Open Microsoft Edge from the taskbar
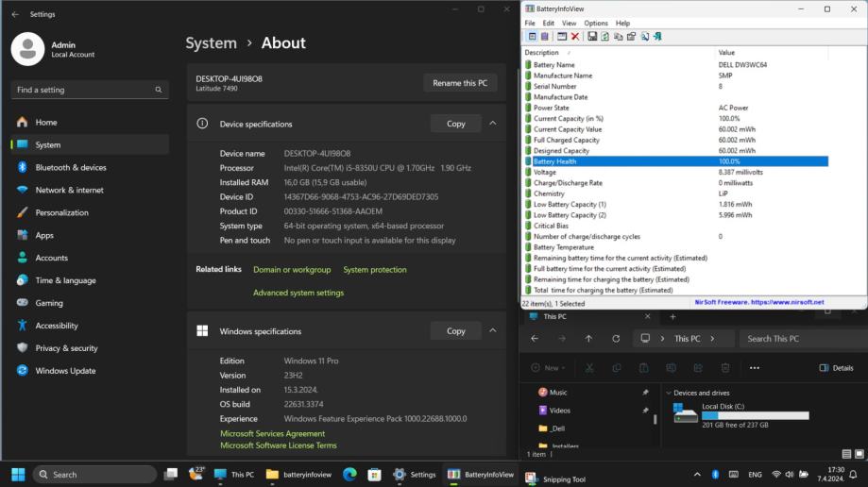868x487 pixels. [x=349, y=475]
